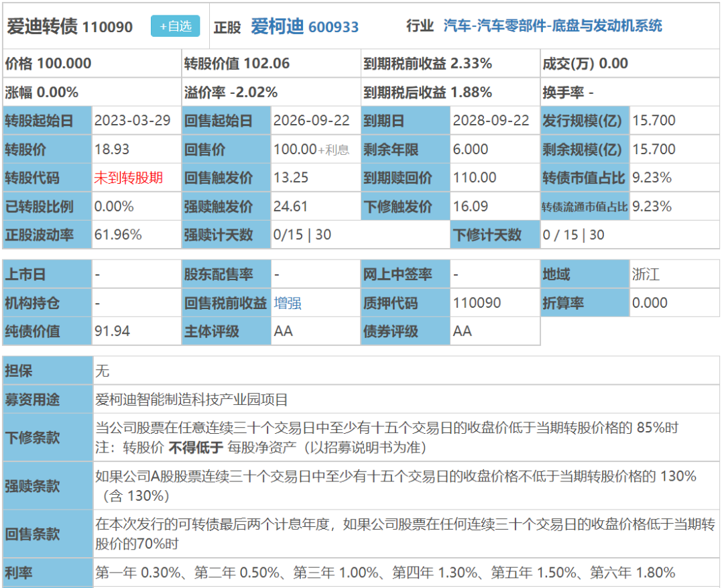This screenshot has width=724, height=588.
Task: Open the 爱柯迪 stock link
Action: [278, 26]
